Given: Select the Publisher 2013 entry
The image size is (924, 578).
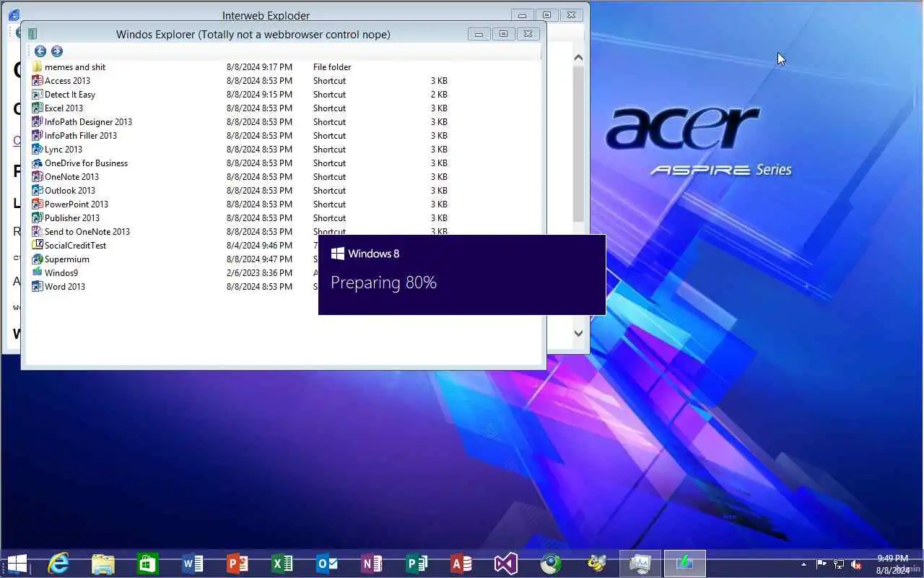Looking at the screenshot, I should click(x=72, y=218).
